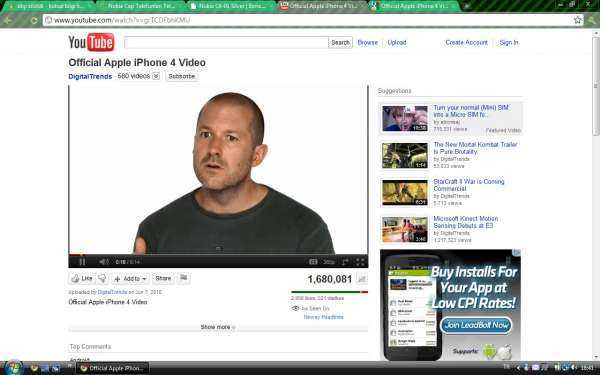The height and width of the screenshot is (375, 600).
Task: Open the video statistics chart icon
Action: tap(362, 279)
